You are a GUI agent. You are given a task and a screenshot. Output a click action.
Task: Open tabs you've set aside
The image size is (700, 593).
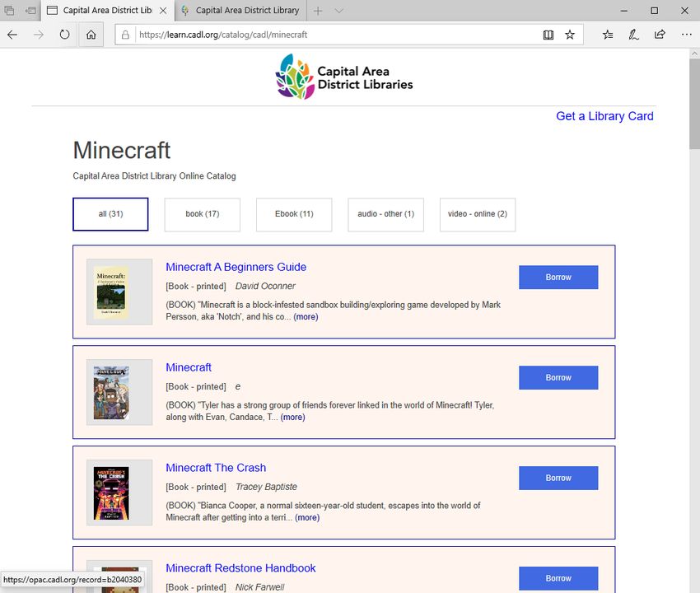pyautogui.click(x=9, y=11)
